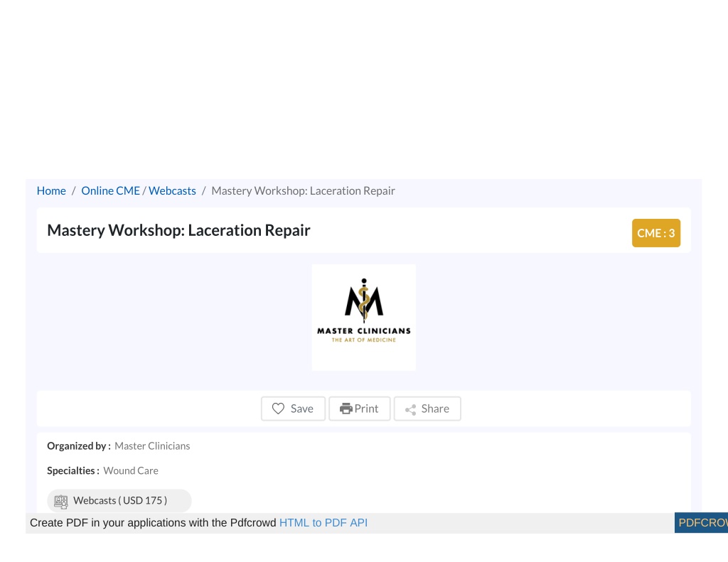
Task: Click the share nodes icon
Action: coord(410,409)
